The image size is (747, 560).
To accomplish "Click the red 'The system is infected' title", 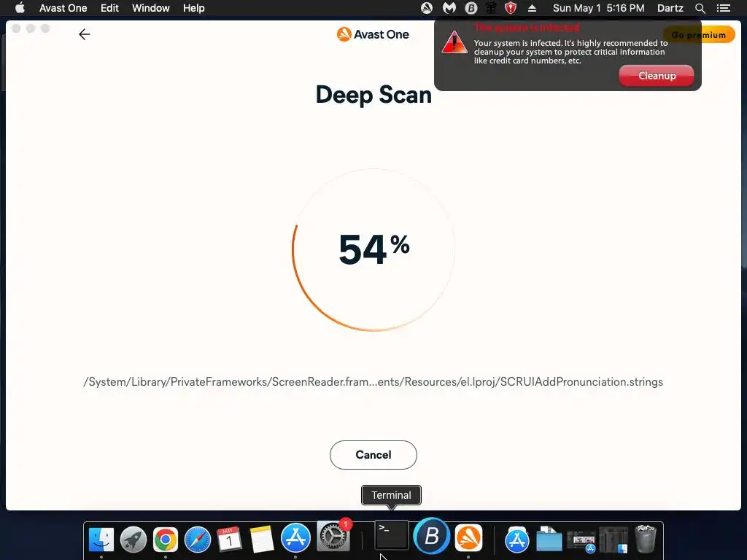I will pos(527,27).
